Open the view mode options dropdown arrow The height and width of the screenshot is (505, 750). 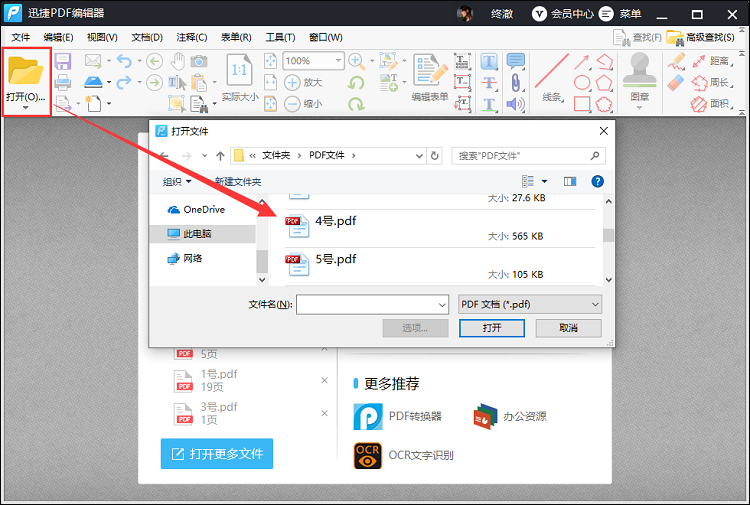click(544, 181)
